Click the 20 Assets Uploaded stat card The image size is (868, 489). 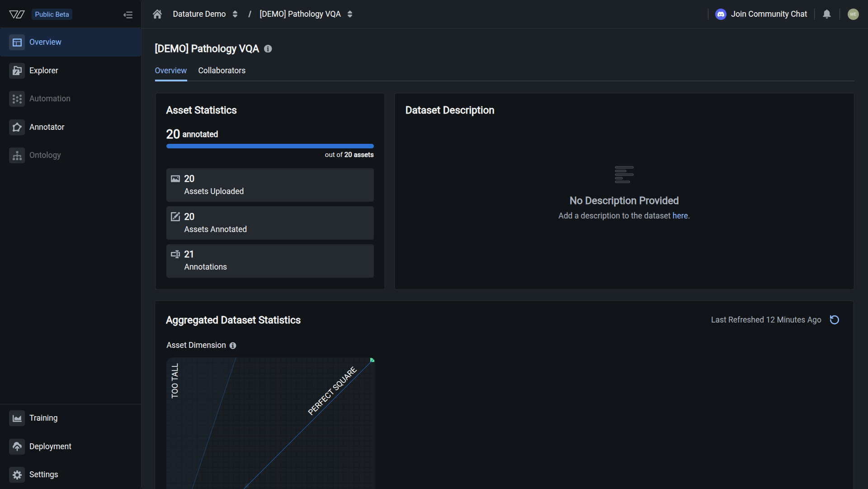click(x=270, y=185)
